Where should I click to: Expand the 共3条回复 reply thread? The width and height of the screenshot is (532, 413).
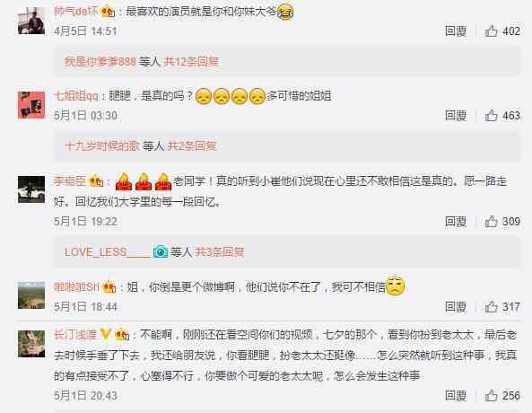coord(219,252)
